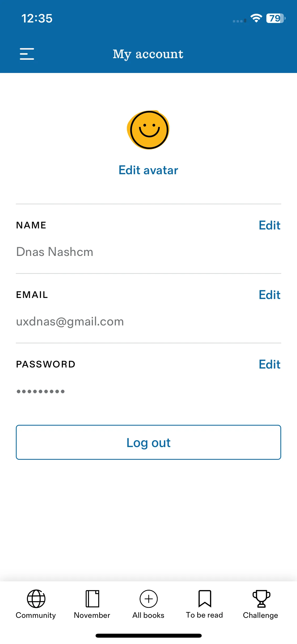The image size is (297, 644).
Task: Open the Challenge trophy icon
Action: tap(261, 599)
